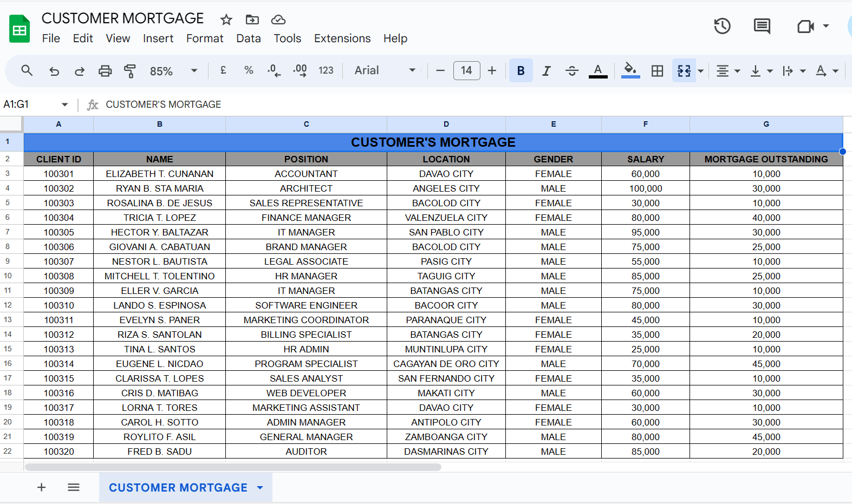This screenshot has width=852, height=504.
Task: Star the CUSTOMER MORTGAGE document
Action: [226, 20]
